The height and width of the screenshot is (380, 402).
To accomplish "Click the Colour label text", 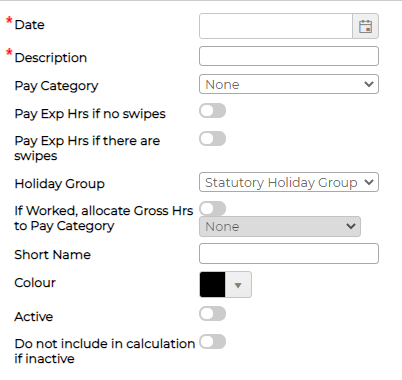I will pyautogui.click(x=35, y=283).
